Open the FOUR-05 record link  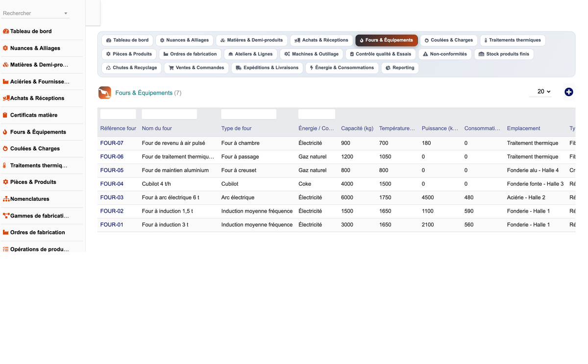click(x=112, y=170)
